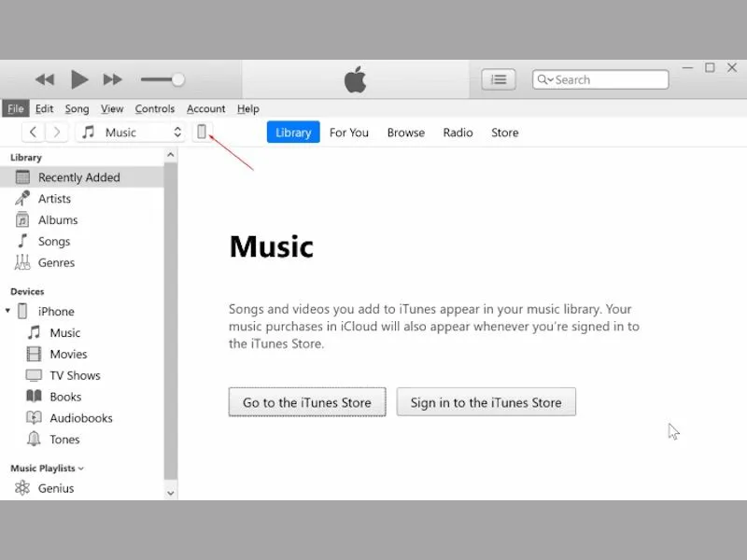This screenshot has width=747, height=560.
Task: Click the Genres guitars icon
Action: (x=22, y=262)
